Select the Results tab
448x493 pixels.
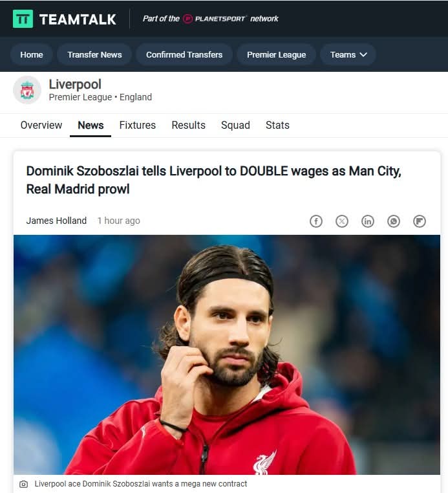point(188,125)
